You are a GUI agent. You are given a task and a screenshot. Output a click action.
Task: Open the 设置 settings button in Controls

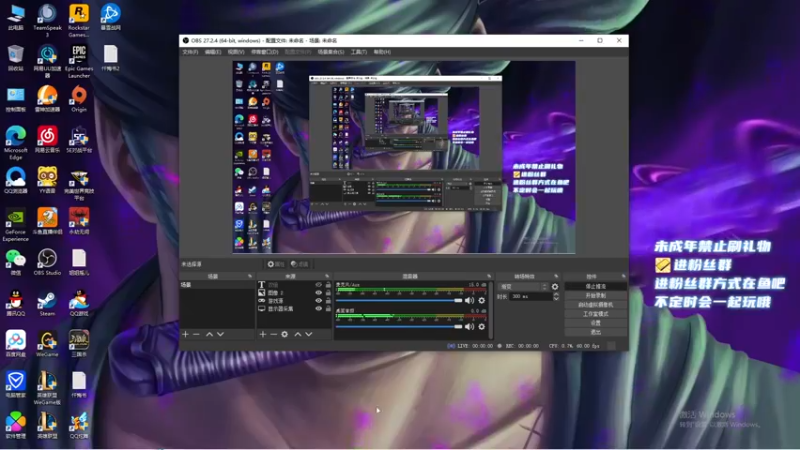coord(595,323)
